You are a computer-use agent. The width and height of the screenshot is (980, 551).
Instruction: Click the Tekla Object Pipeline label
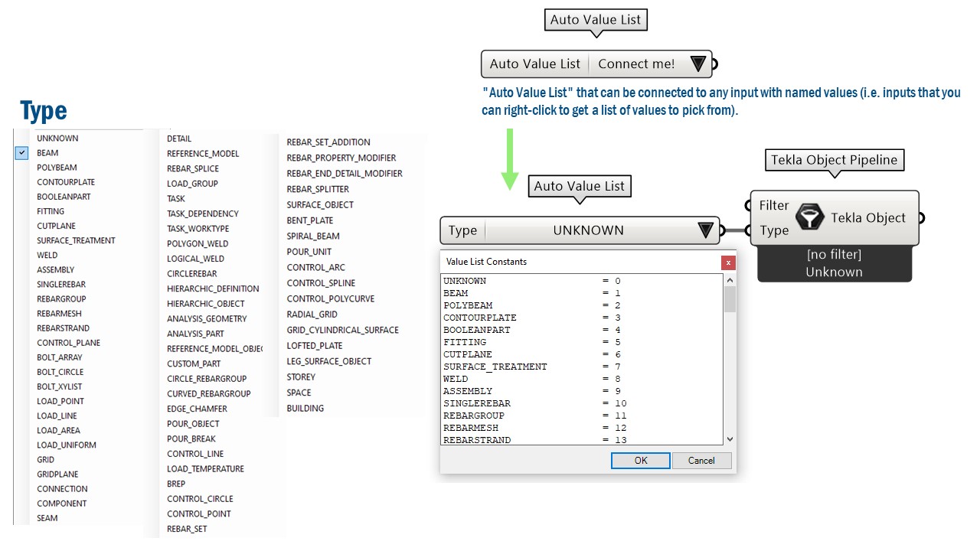click(835, 160)
